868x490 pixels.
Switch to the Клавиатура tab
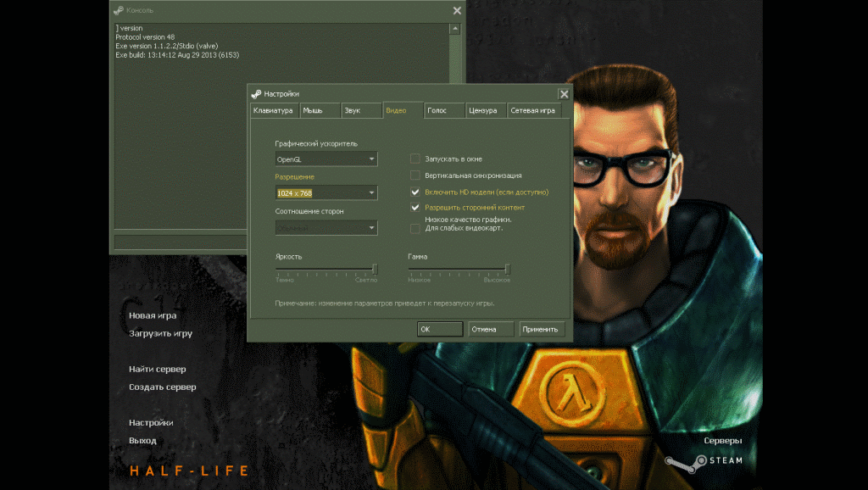coord(274,110)
